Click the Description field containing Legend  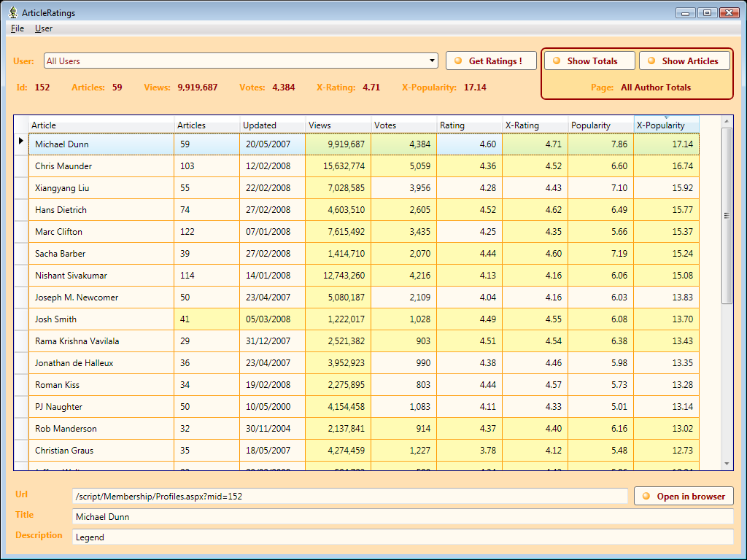(403, 537)
